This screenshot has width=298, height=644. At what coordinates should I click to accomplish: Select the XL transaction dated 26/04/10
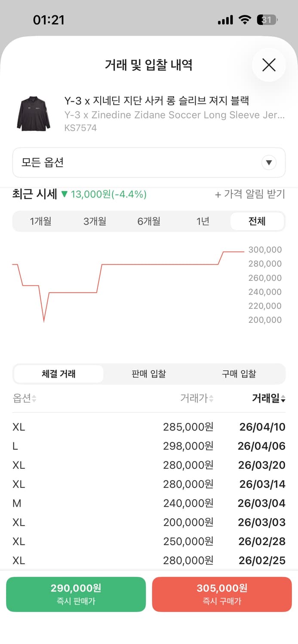point(149,426)
